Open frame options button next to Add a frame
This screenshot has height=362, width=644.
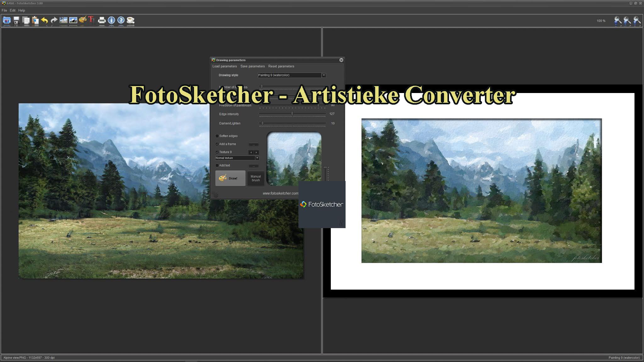coord(253,145)
